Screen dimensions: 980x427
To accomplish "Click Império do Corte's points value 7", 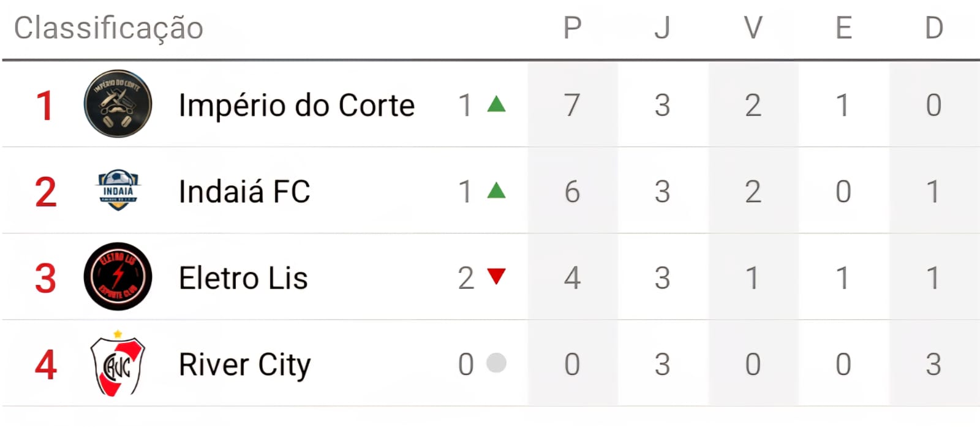I will pos(572,105).
